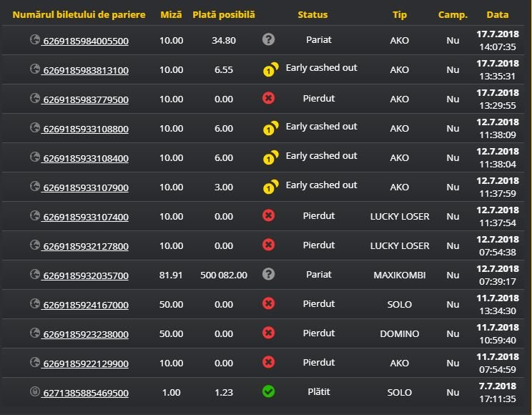Open ticket 6269185932035700 details
The image size is (532, 415).
pyautogui.click(x=86, y=275)
